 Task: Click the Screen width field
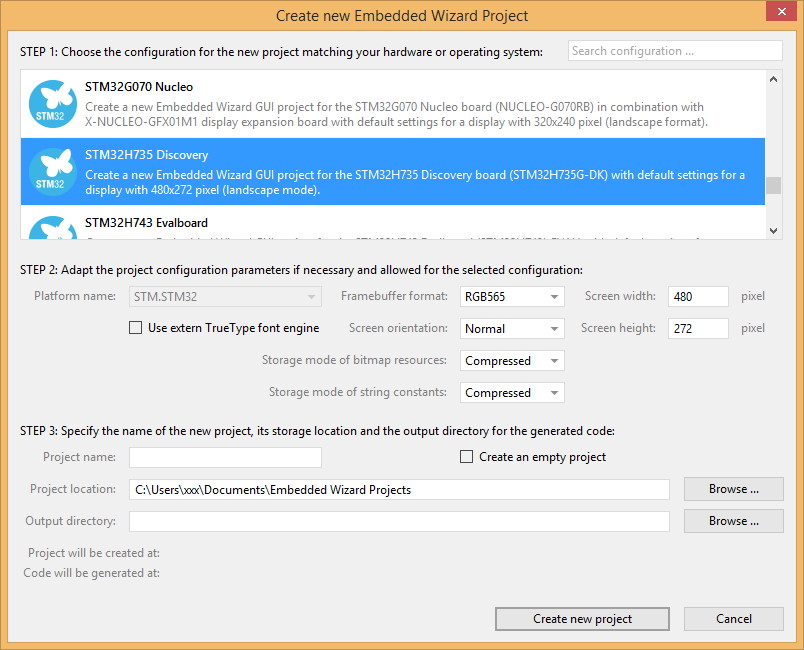click(x=700, y=297)
